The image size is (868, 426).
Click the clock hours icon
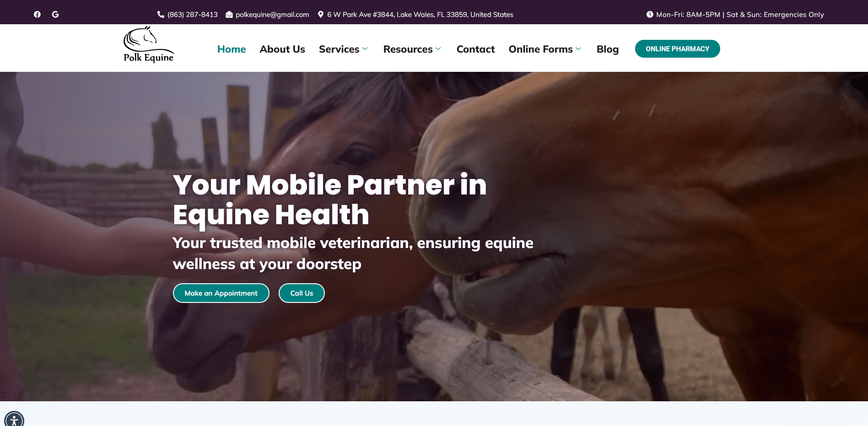pos(650,14)
